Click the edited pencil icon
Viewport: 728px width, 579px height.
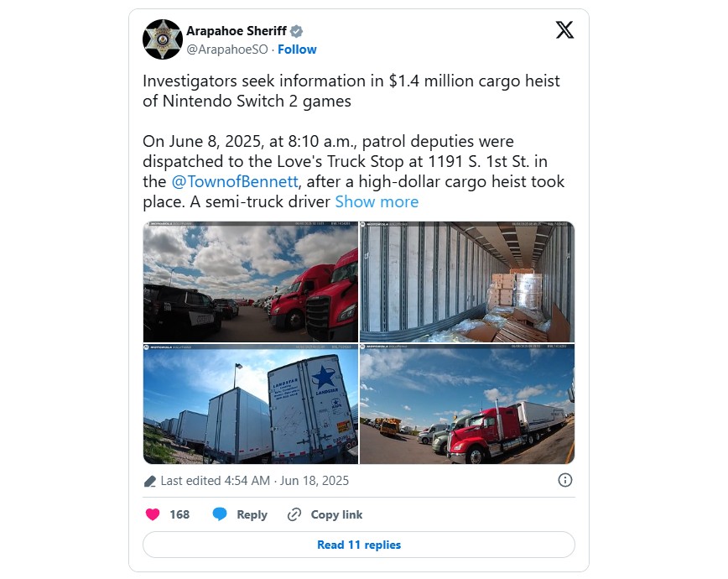tap(149, 481)
